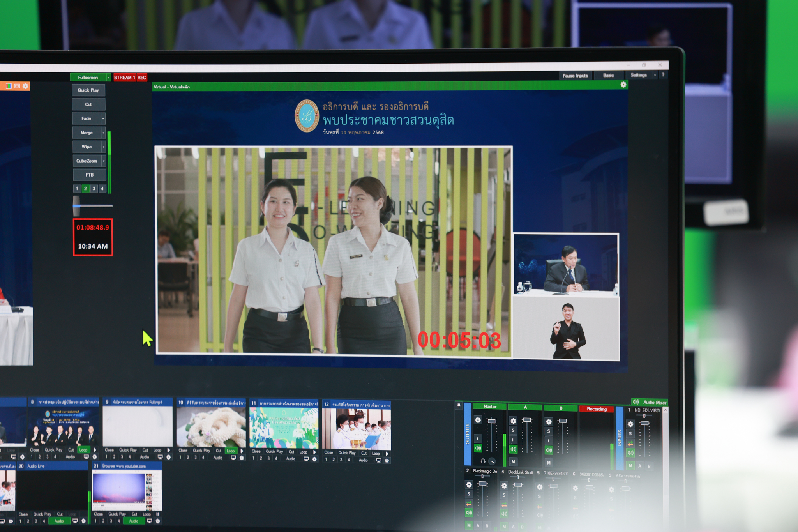Open settings gear on input 20 Audio Line
Viewport: 798px width, 532px height.
point(83,521)
